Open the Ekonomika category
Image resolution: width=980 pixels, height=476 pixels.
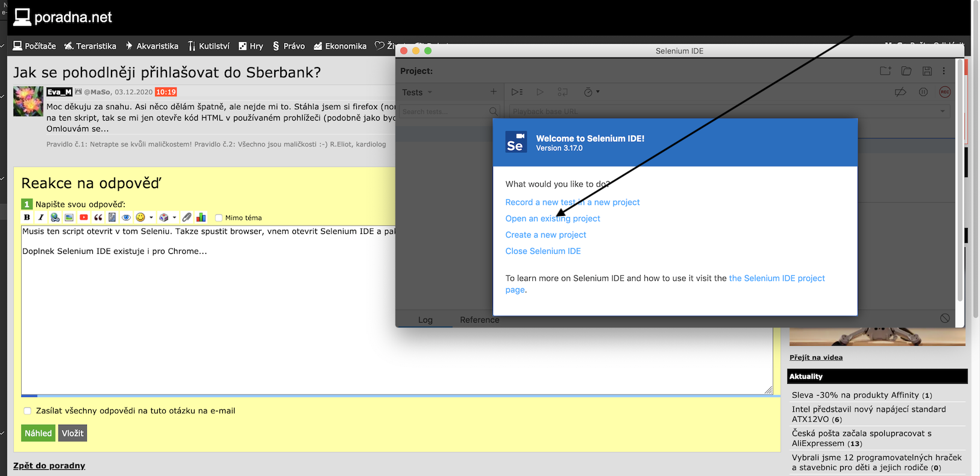pyautogui.click(x=340, y=46)
